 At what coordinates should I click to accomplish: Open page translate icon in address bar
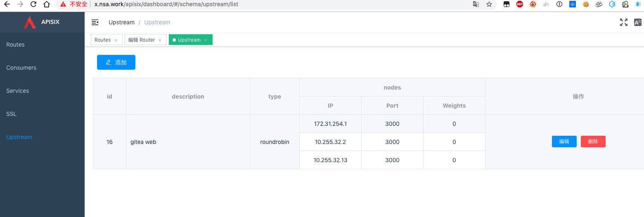[x=476, y=4]
